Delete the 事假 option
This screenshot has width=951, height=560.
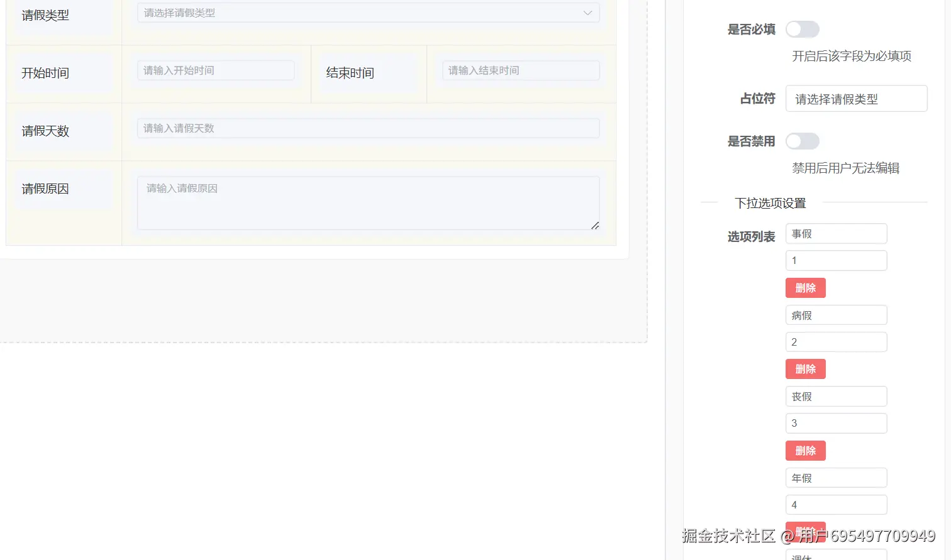pos(805,288)
